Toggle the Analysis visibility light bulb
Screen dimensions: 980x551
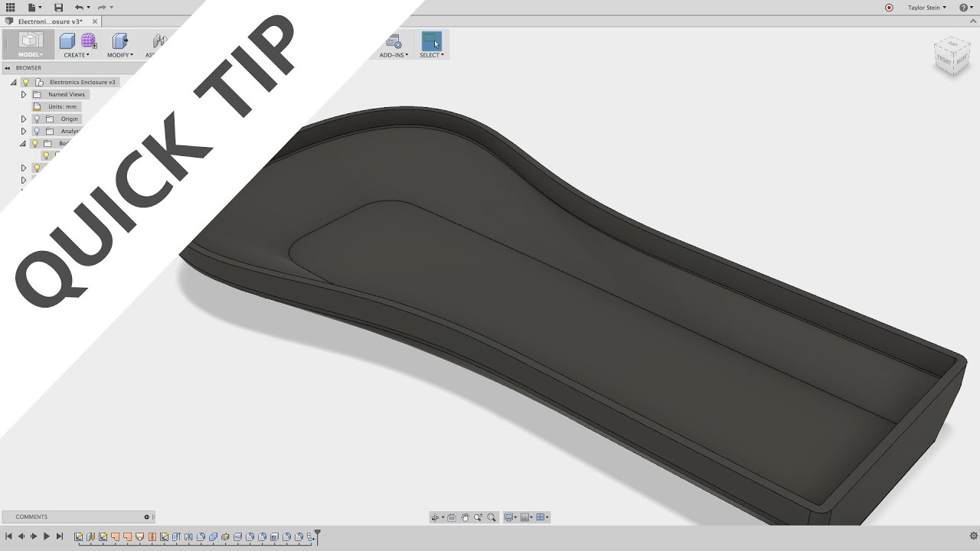[x=36, y=131]
